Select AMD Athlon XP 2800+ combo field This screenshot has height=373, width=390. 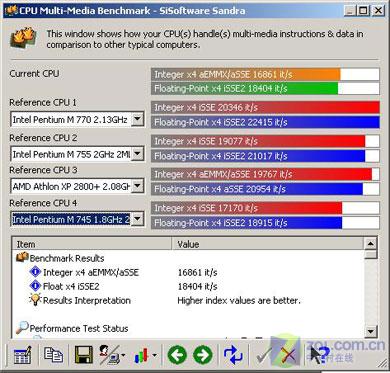77,186
